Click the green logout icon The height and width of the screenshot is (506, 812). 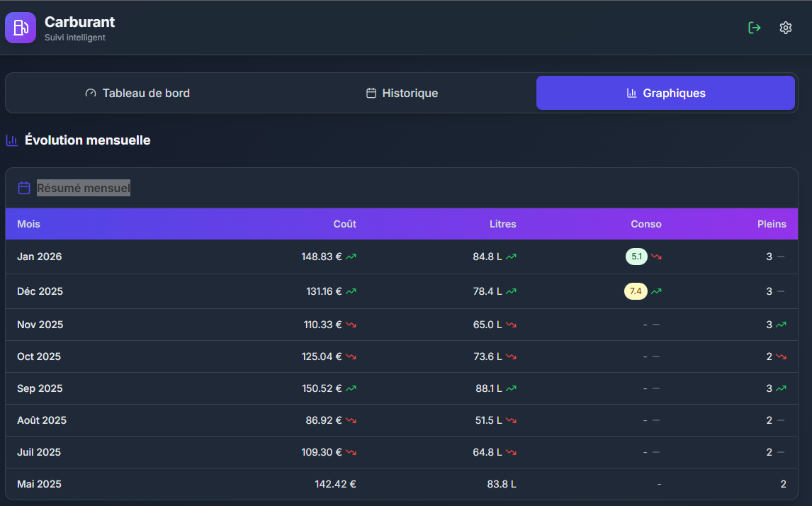(755, 28)
